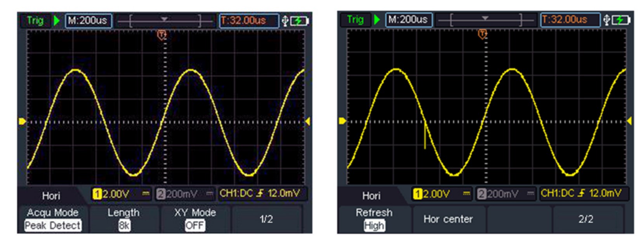Screen dimensions: 644x241
Task: Click orange T trigger marker in left screen
Action: pos(161,35)
